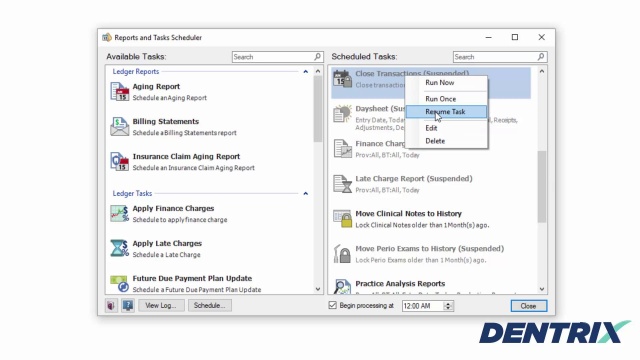640x360 pixels.
Task: Click the Available Tasks scrollbar thumb
Action: click(x=318, y=109)
